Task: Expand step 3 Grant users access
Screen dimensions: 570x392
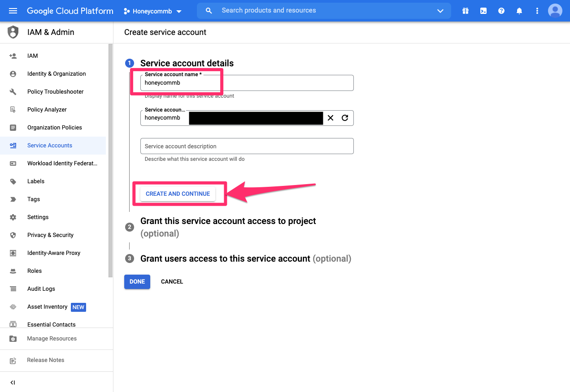Action: (246, 258)
